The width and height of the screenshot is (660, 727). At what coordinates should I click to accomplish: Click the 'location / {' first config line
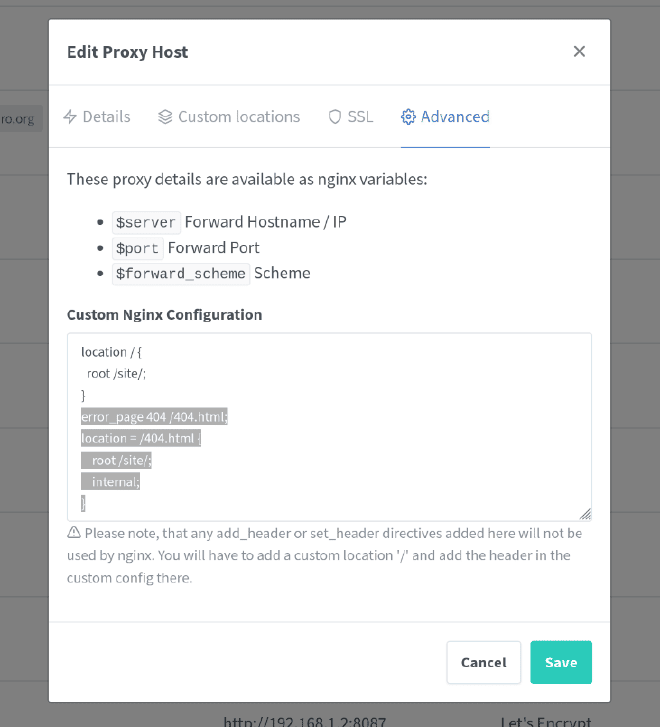111,352
